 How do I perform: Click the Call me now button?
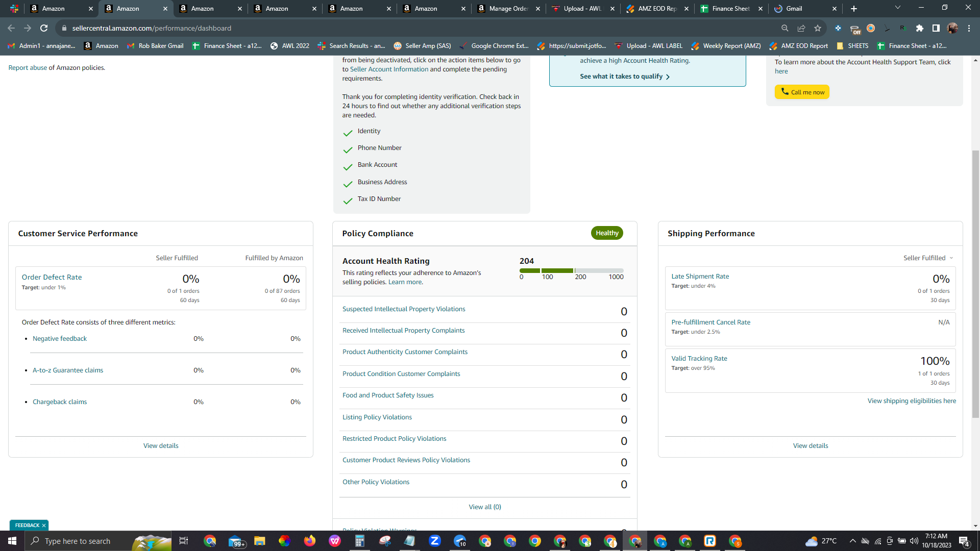(802, 92)
